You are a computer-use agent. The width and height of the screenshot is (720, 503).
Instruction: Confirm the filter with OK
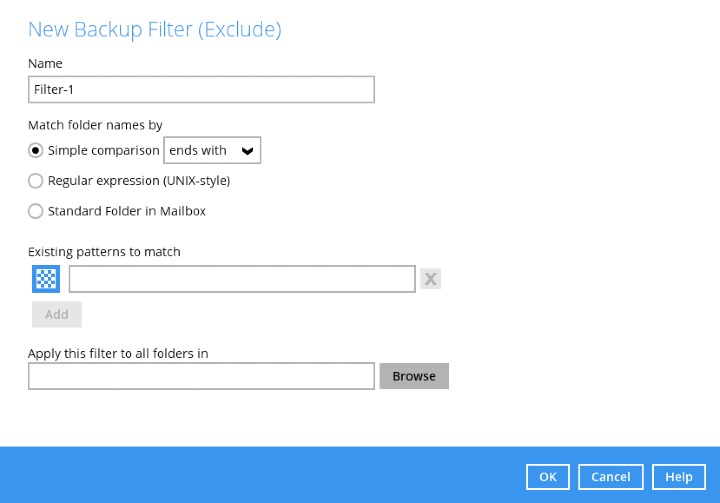point(548,477)
